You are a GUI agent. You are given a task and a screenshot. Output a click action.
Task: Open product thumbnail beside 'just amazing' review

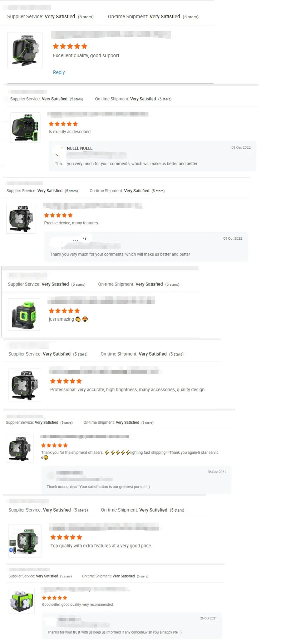24,314
